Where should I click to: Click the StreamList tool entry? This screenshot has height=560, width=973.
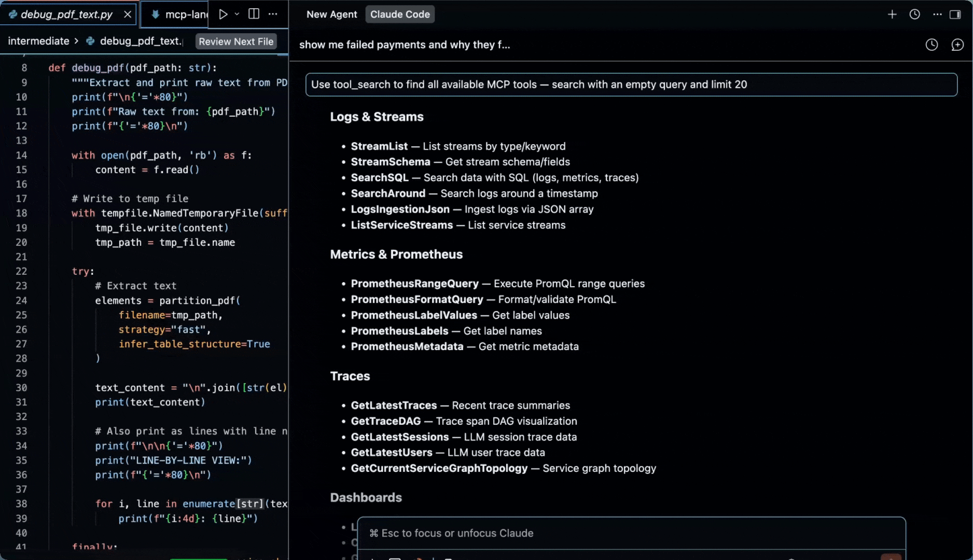(x=457, y=146)
